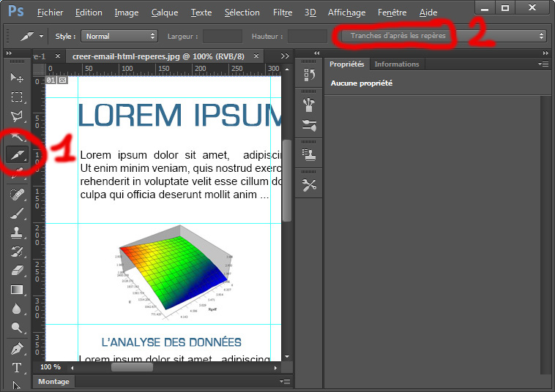The height and width of the screenshot is (392, 555).
Task: Select the Healing Brush tool
Action: 17,194
